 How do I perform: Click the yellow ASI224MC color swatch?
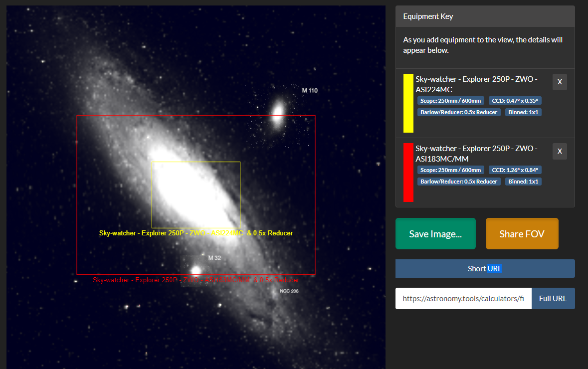coord(408,103)
